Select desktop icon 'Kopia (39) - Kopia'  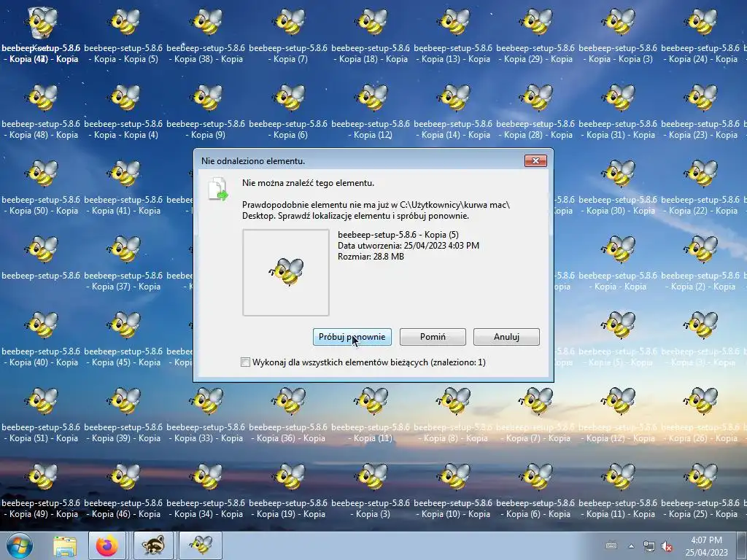pos(123,416)
